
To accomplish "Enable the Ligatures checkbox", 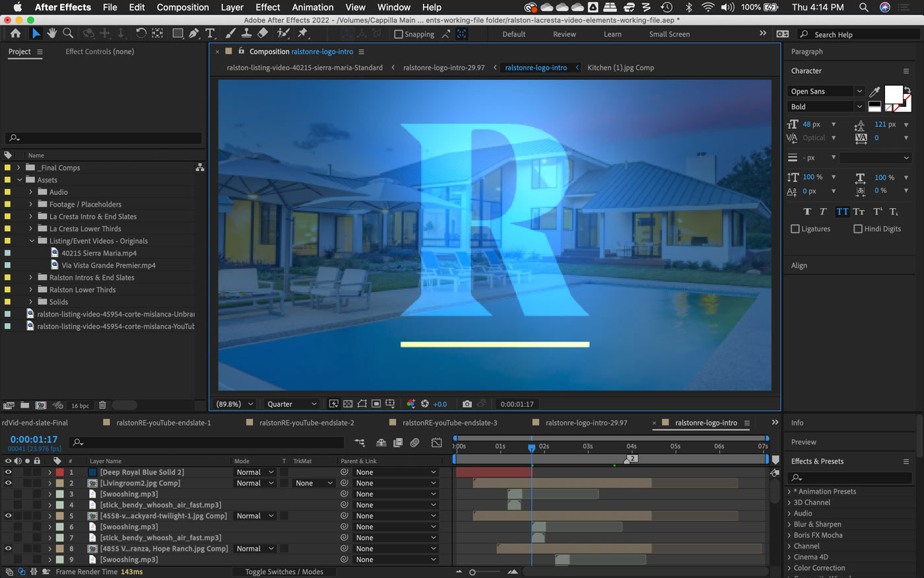I will point(795,229).
